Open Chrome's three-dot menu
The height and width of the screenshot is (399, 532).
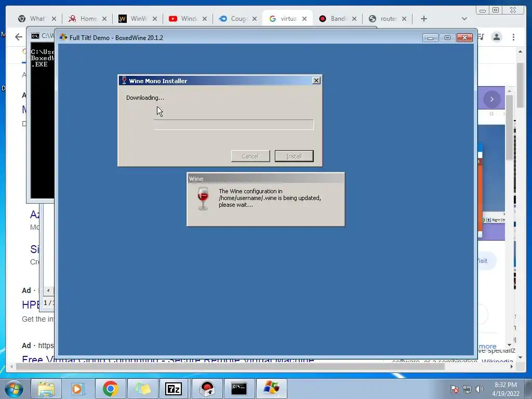[513, 37]
